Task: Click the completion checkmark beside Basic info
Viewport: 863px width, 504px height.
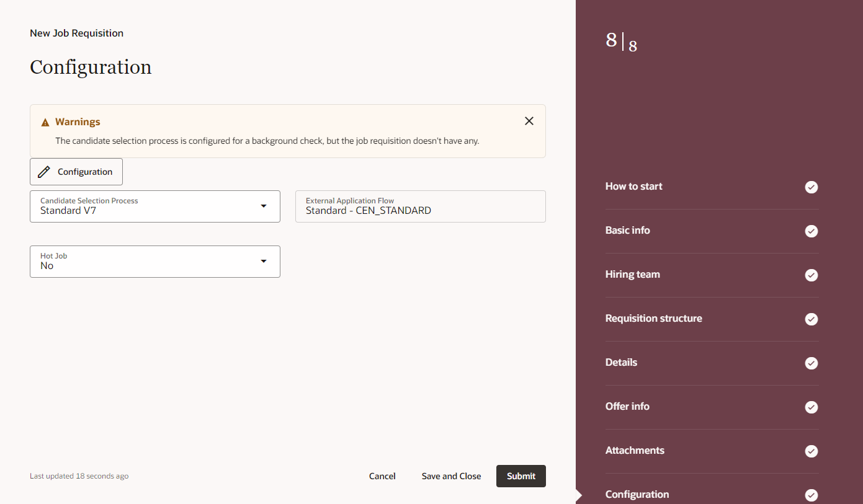Action: click(x=811, y=231)
